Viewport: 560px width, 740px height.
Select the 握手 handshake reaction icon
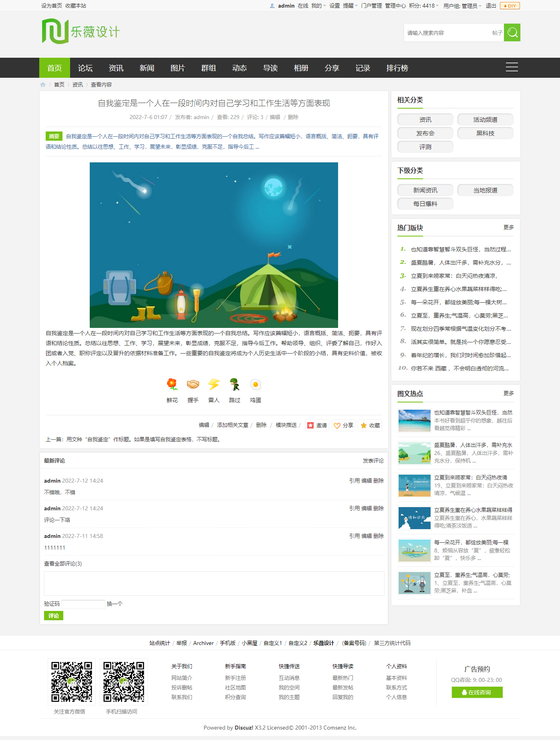(193, 384)
